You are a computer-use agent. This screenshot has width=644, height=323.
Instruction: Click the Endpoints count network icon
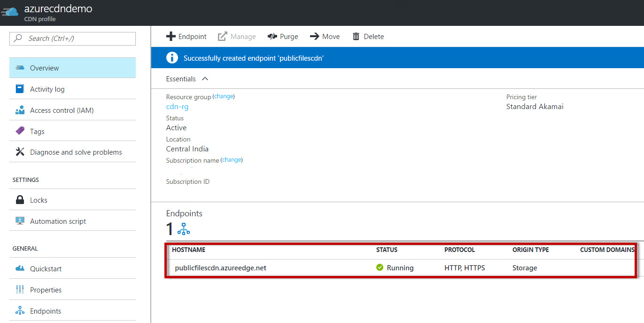tap(184, 229)
